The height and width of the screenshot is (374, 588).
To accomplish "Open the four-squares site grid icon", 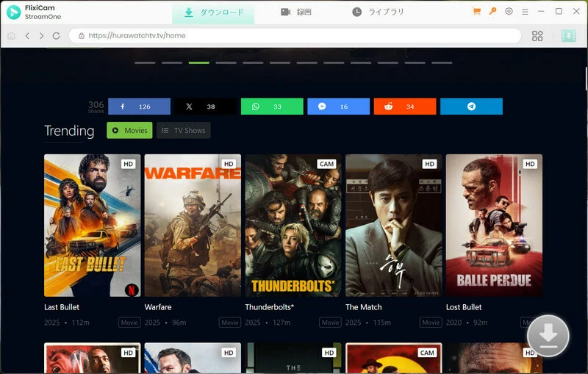I will [x=537, y=36].
